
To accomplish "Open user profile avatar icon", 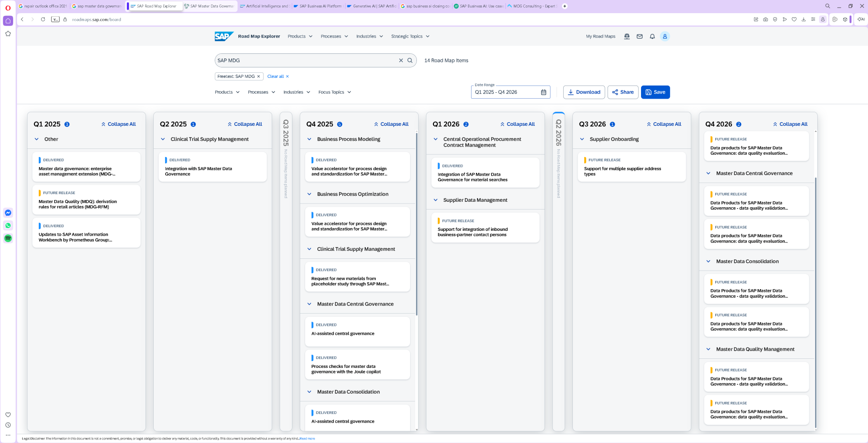I will coord(665,37).
